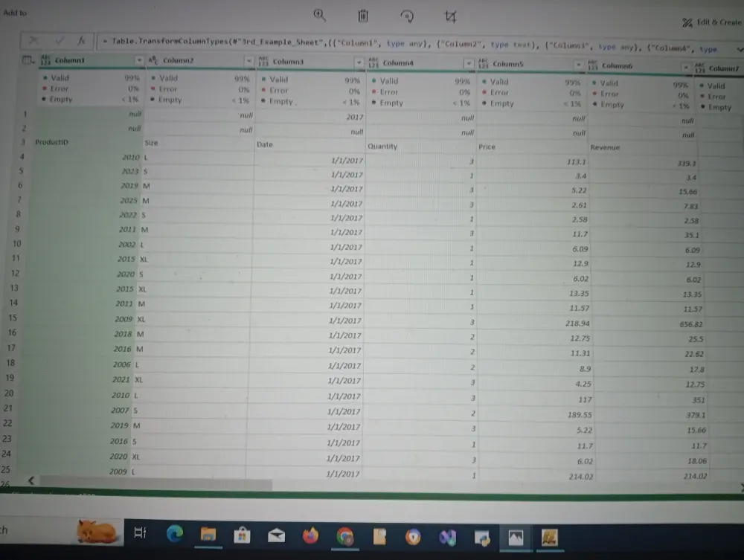Open Microsoft Store from the taskbar
The image size is (744, 560).
pos(242,535)
